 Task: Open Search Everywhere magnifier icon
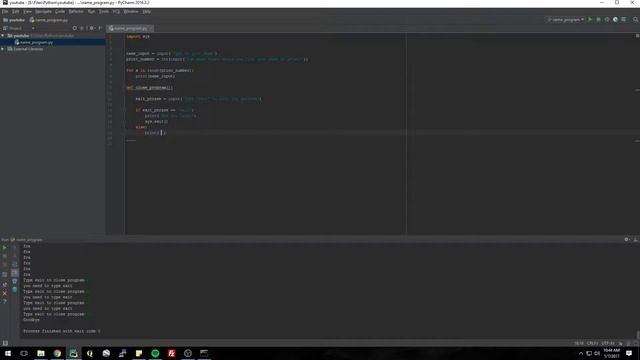tap(636, 20)
